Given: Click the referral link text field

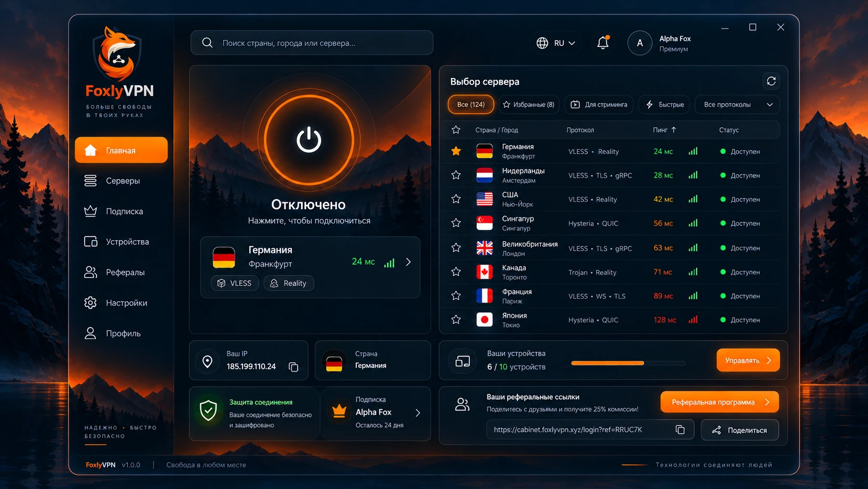Looking at the screenshot, I should (x=590, y=430).
